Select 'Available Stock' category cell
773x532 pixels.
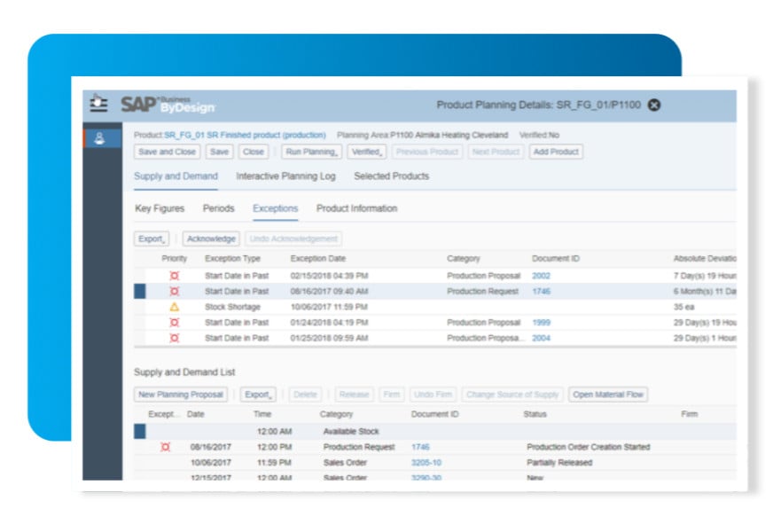click(x=351, y=432)
